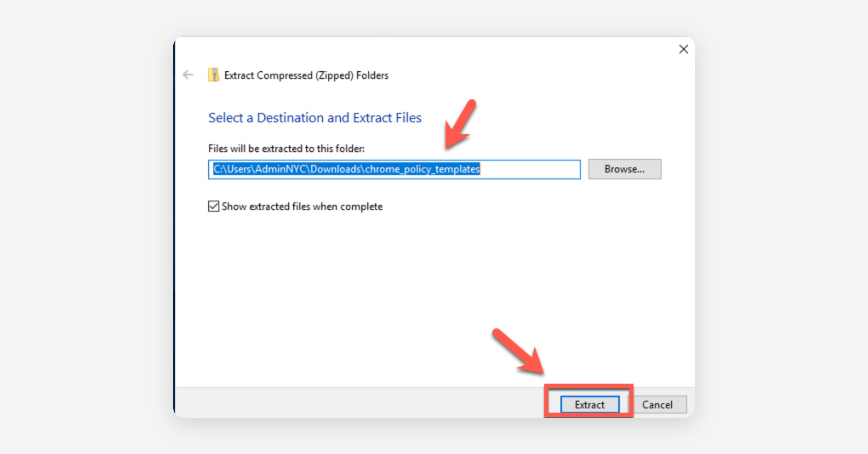This screenshot has width=868, height=454.
Task: Close the Extract dialog with the X
Action: point(683,49)
